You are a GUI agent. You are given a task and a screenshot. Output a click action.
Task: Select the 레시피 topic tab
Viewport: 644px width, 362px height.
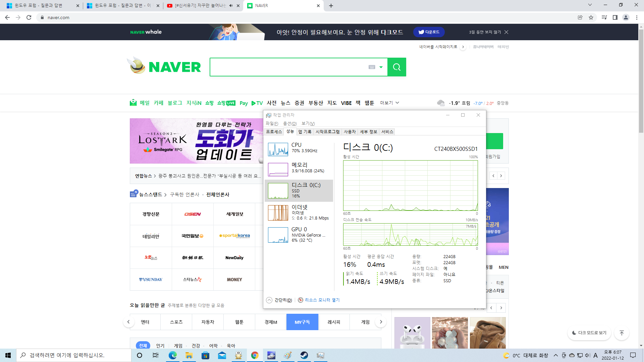click(x=334, y=322)
